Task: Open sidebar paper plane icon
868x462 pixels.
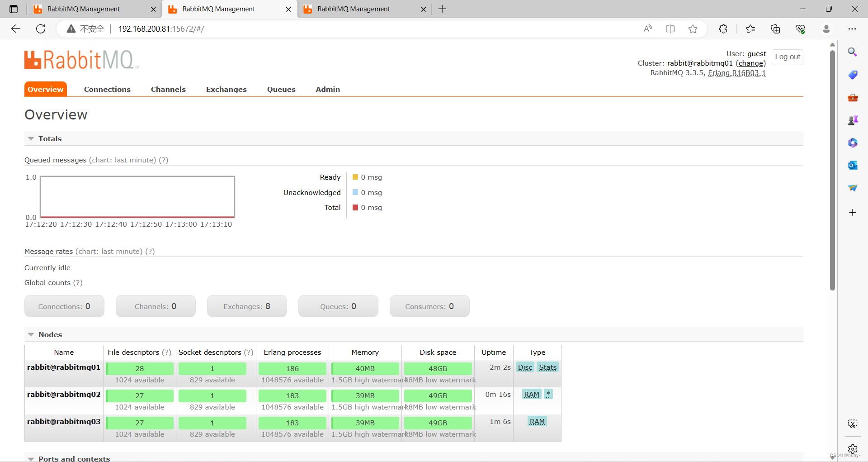Action: 853,188
